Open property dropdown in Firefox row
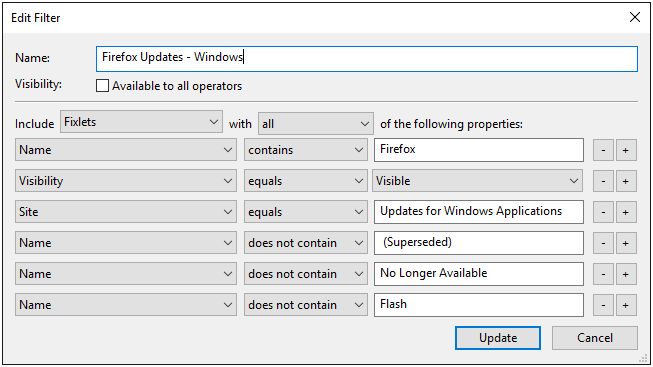The image size is (653, 367). pos(126,150)
